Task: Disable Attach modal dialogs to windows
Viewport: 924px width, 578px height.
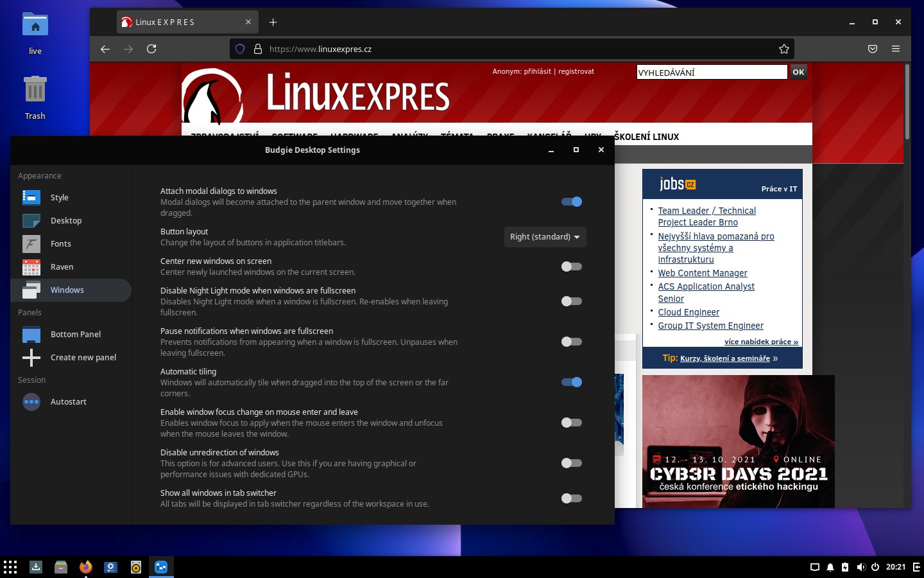Action: click(x=571, y=202)
